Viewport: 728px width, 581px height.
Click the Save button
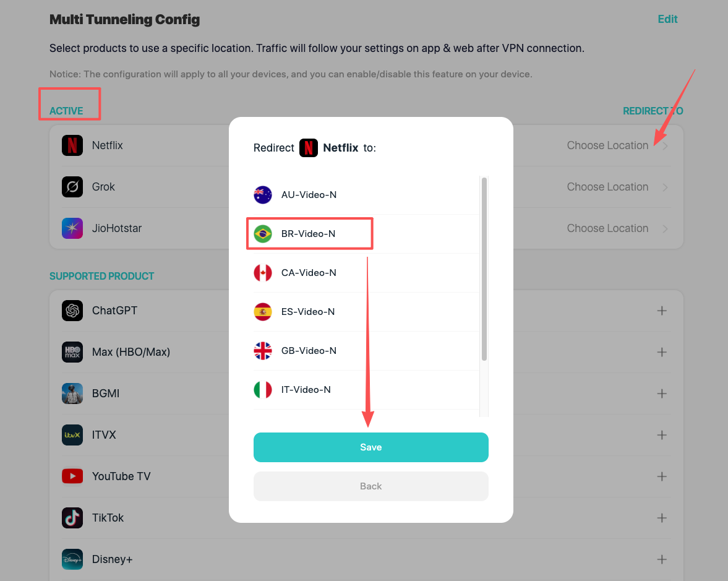click(370, 447)
